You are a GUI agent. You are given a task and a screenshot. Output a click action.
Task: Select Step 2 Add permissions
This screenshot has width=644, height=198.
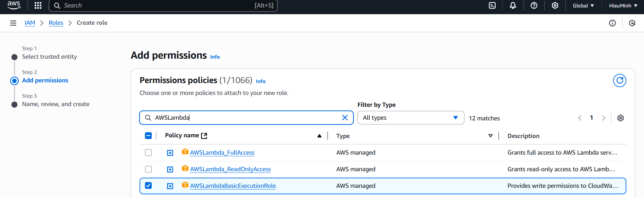click(x=45, y=80)
